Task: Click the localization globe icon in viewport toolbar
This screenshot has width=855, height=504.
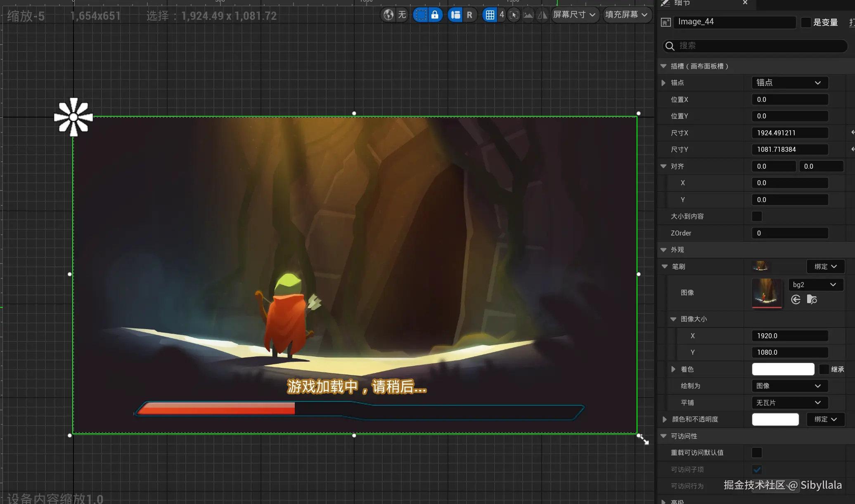Action: click(x=388, y=15)
